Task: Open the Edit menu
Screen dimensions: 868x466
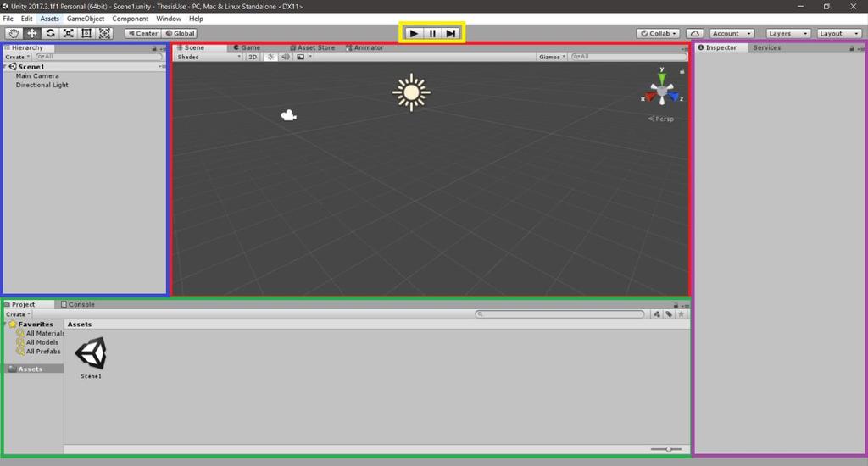Action: [26, 19]
